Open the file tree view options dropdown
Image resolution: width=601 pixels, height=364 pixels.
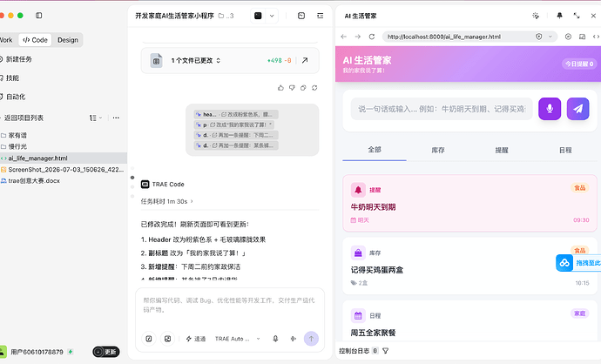(x=96, y=118)
